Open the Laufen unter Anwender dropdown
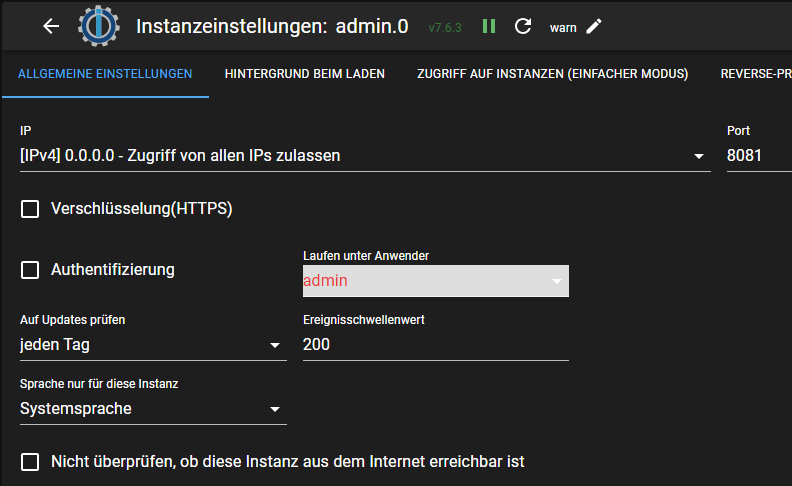Image resolution: width=792 pixels, height=486 pixels. 435,281
